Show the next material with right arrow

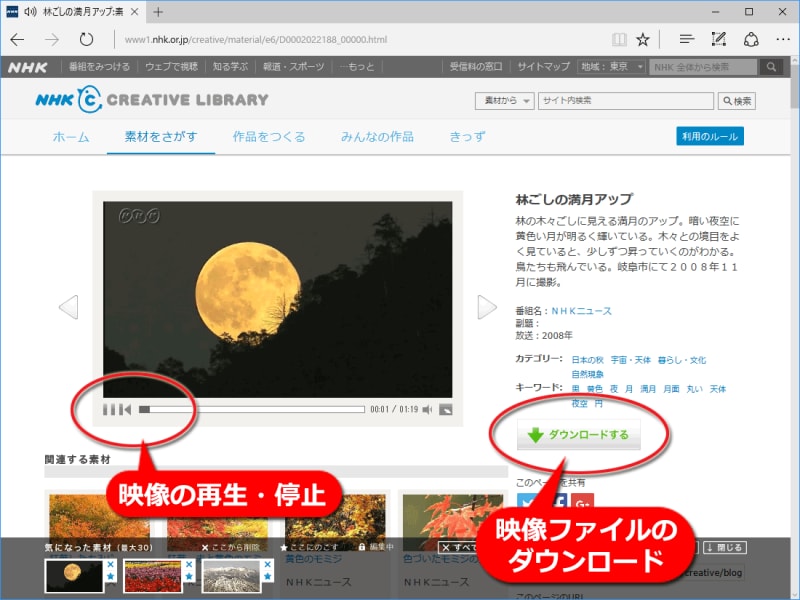(486, 308)
